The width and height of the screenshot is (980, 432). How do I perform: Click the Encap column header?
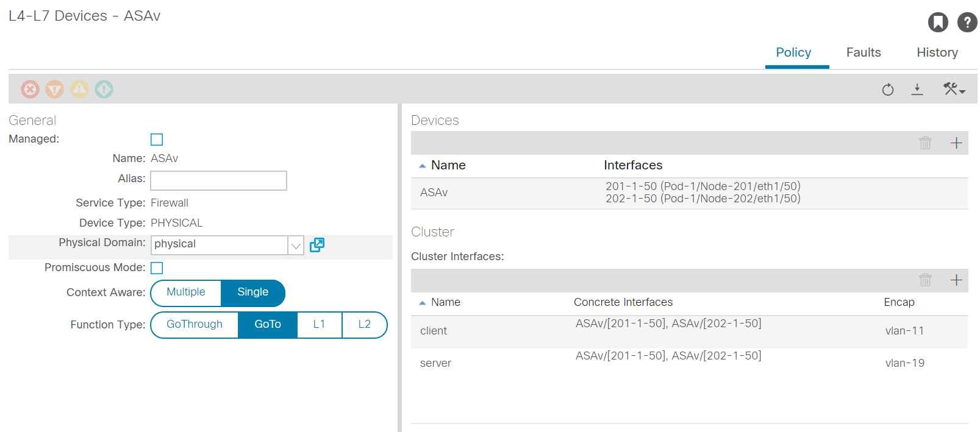click(x=899, y=302)
